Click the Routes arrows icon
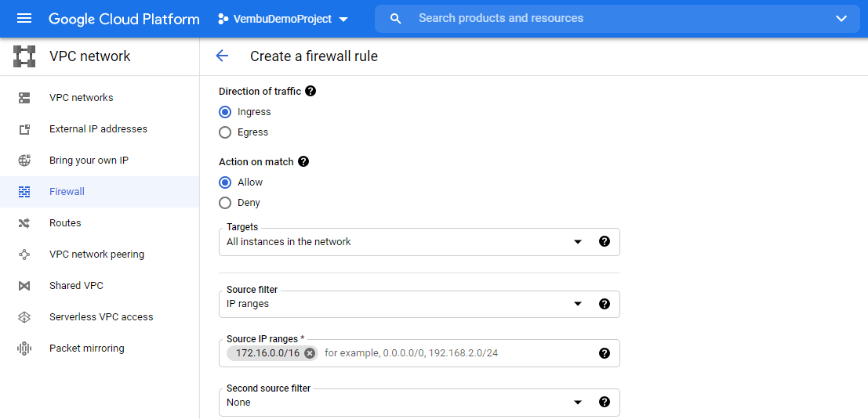 24,223
